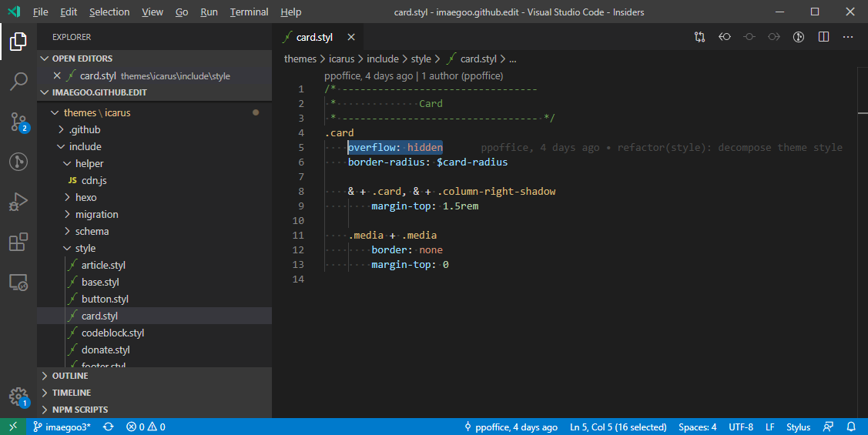Open the More Actions ellipsis menu

pos(848,37)
